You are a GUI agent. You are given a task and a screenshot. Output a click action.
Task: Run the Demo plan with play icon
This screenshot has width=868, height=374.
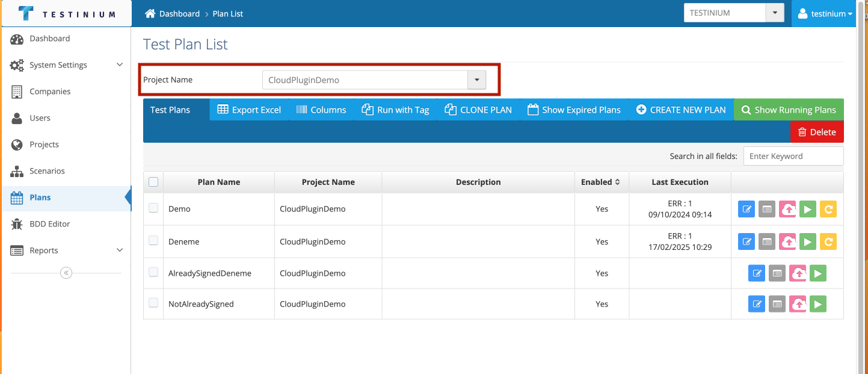[x=808, y=209]
